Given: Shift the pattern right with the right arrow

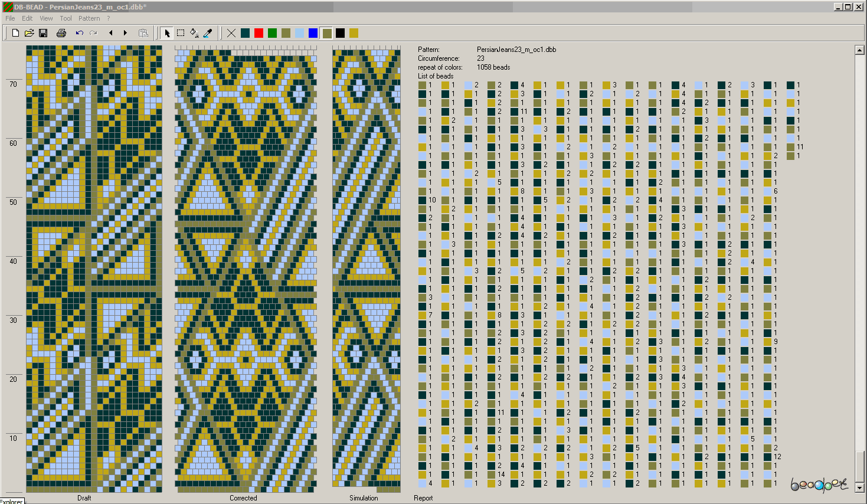Looking at the screenshot, I should tap(125, 33).
